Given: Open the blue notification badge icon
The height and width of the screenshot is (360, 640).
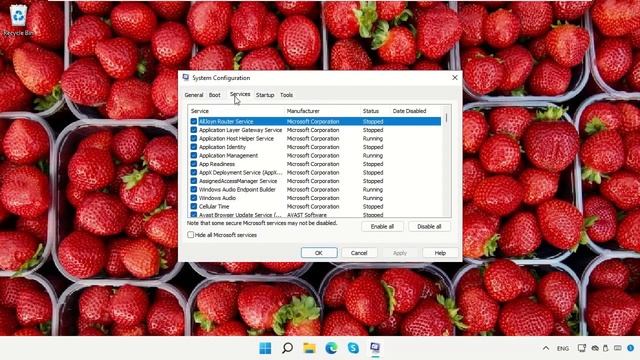Looking at the screenshot, I should (631, 348).
